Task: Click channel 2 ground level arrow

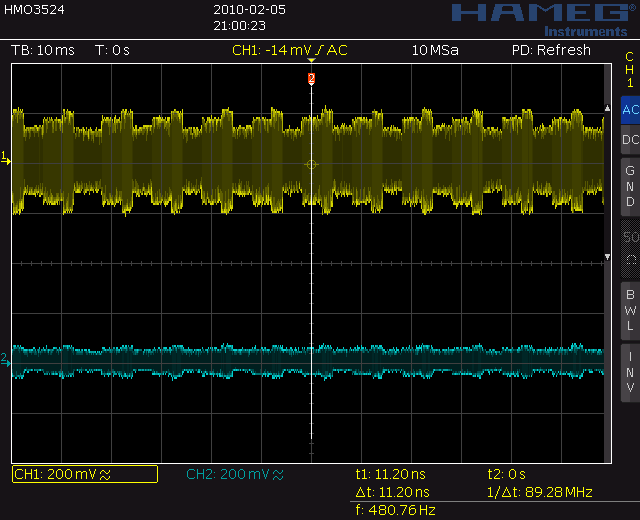Action: click(6, 360)
